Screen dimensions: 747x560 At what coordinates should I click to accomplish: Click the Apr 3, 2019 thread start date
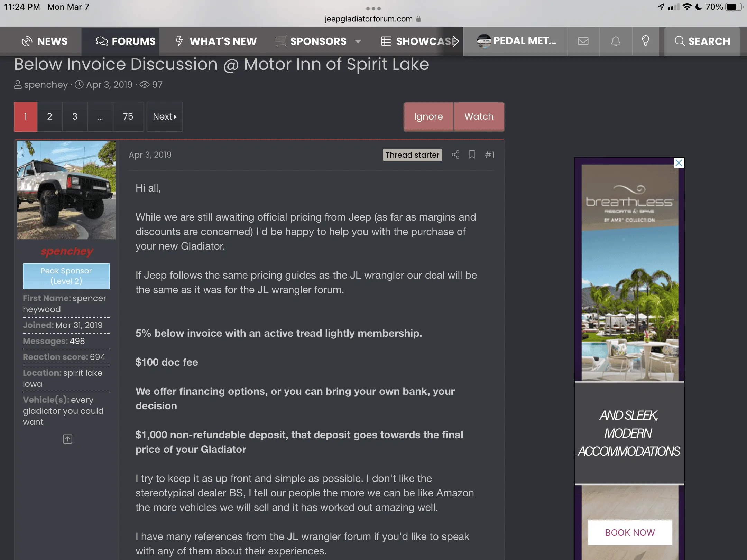109,85
